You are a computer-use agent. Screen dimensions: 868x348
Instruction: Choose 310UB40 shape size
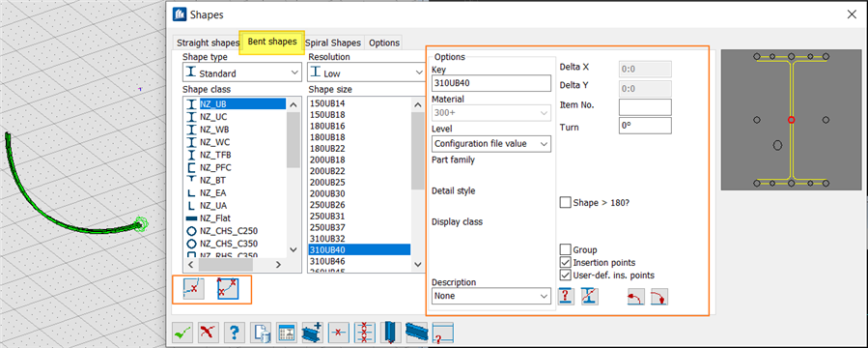[360, 249]
